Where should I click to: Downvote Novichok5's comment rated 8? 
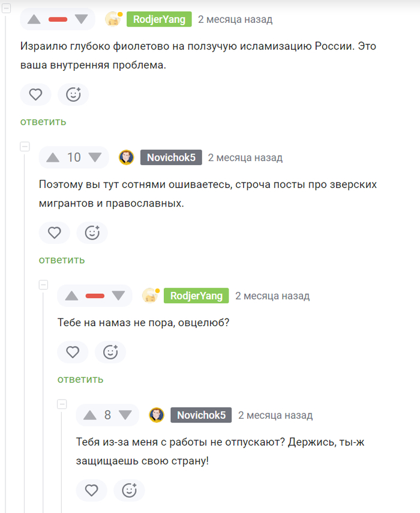point(125,415)
